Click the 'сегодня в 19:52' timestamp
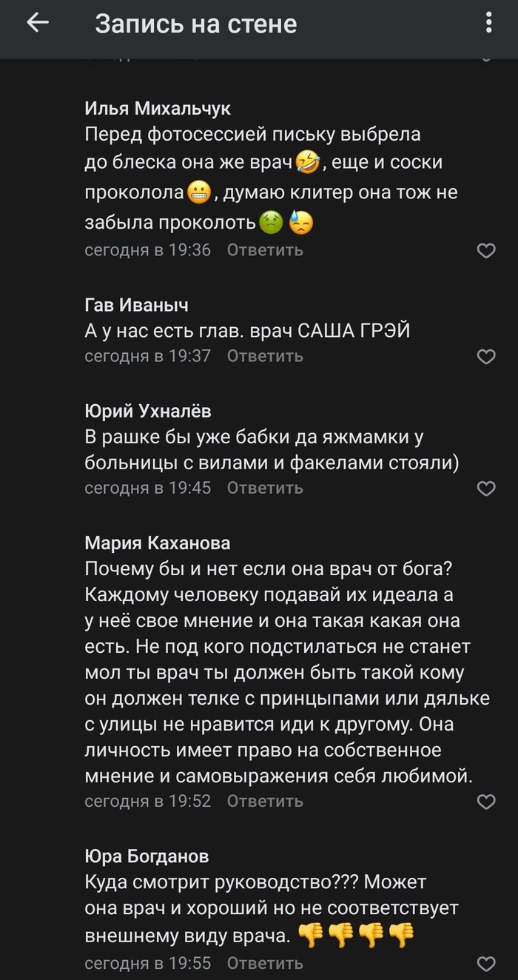This screenshot has width=518, height=980. (148, 801)
